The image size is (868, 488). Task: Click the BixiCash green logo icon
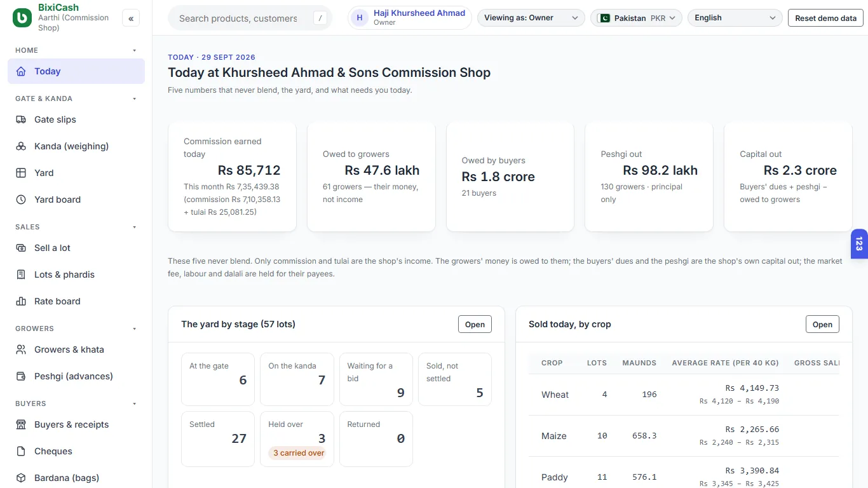click(x=22, y=18)
